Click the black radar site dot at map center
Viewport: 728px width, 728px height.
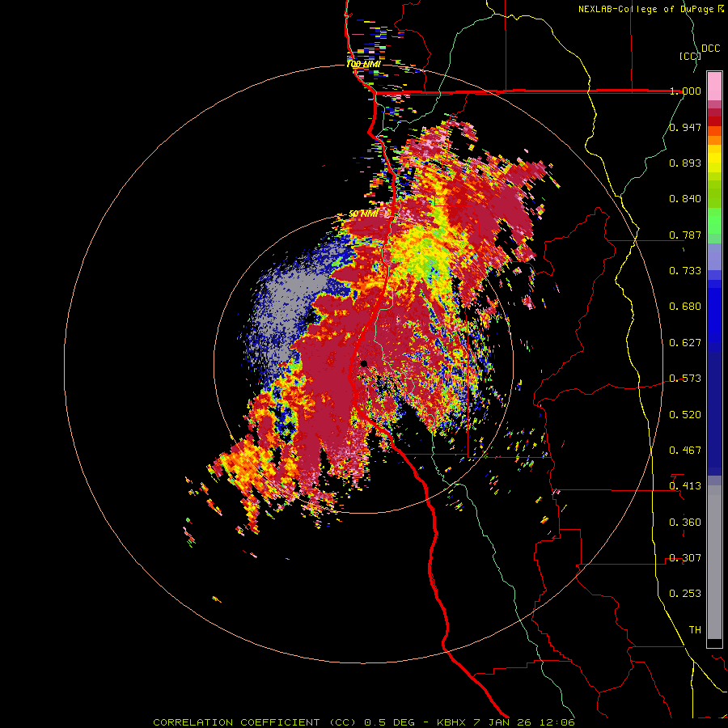(364, 363)
